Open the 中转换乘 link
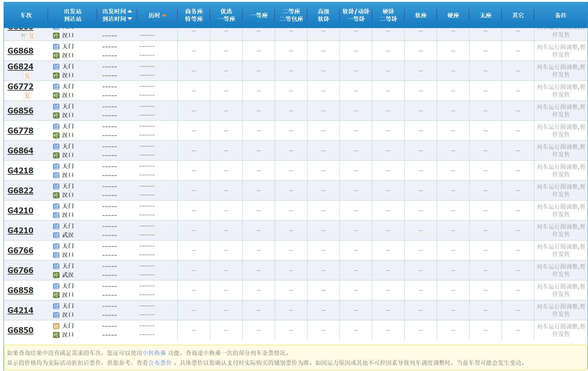The width and height of the screenshot is (588, 371). coord(154,353)
